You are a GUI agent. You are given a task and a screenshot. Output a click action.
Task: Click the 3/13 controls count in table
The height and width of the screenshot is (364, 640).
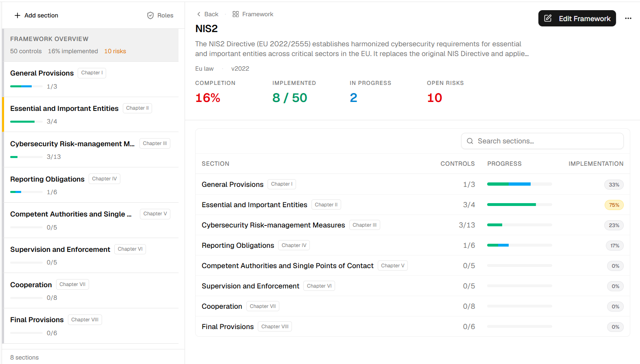click(467, 225)
